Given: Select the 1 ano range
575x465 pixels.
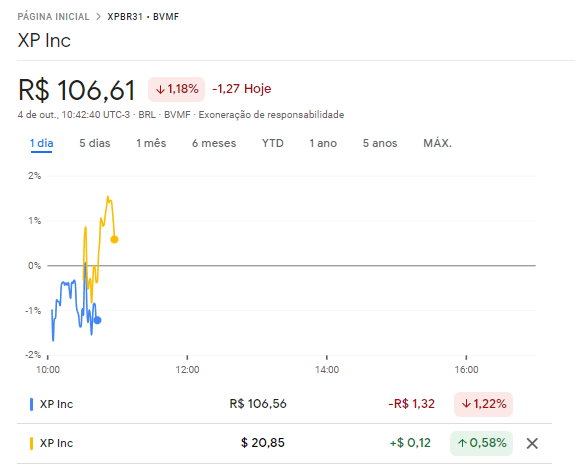Looking at the screenshot, I should click(x=323, y=143).
